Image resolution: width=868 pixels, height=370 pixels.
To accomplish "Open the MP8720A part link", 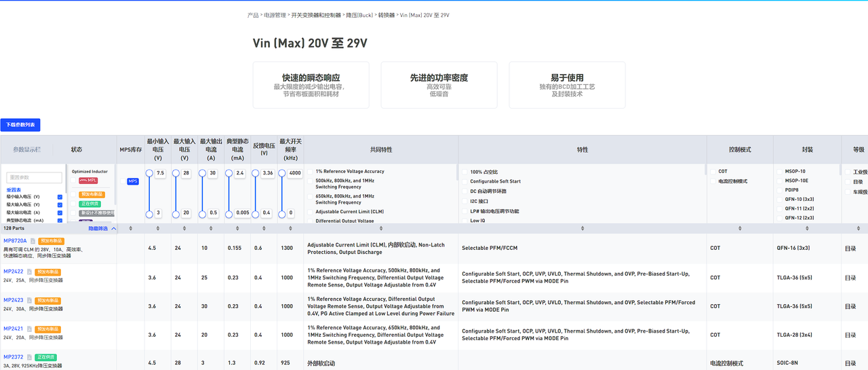I will (x=15, y=241).
